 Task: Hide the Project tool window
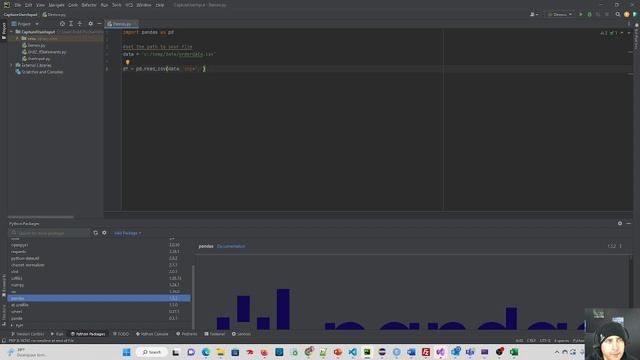coord(99,24)
